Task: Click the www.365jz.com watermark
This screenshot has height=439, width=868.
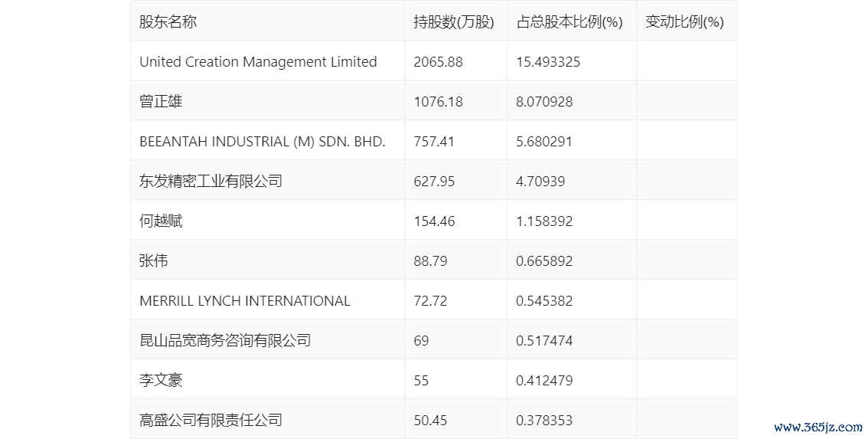Action: (x=818, y=428)
